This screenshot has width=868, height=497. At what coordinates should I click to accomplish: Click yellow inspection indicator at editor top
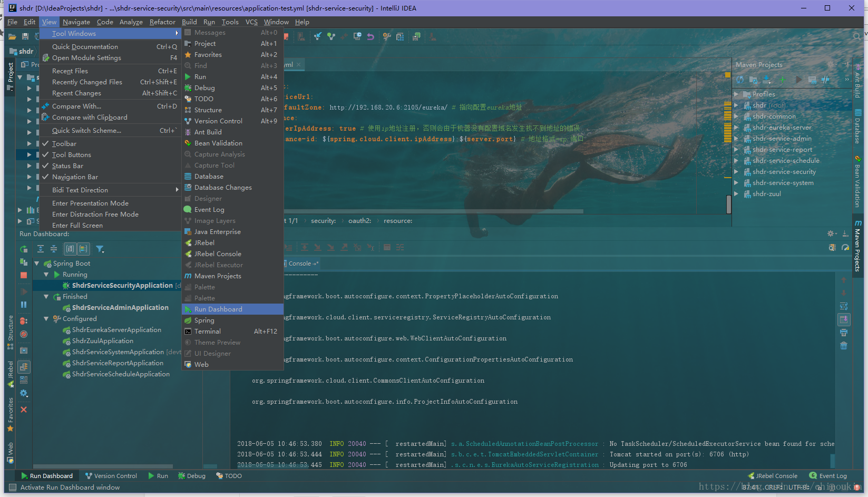coord(728,75)
